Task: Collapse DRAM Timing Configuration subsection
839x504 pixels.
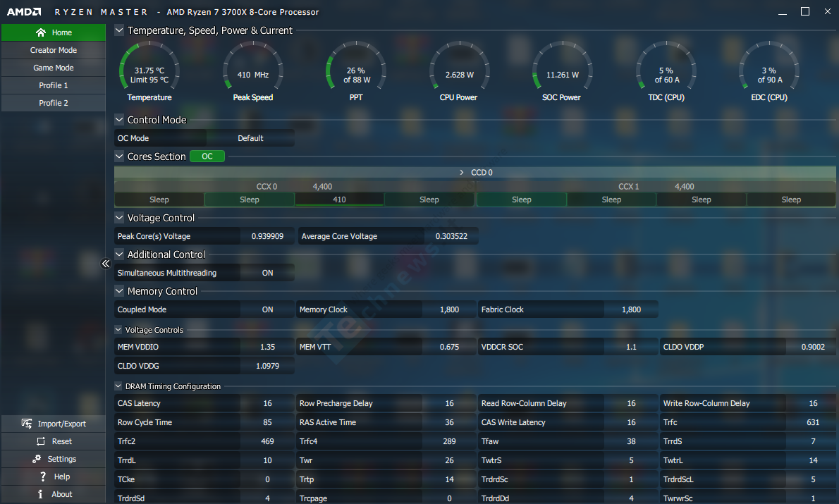Action: coord(118,386)
